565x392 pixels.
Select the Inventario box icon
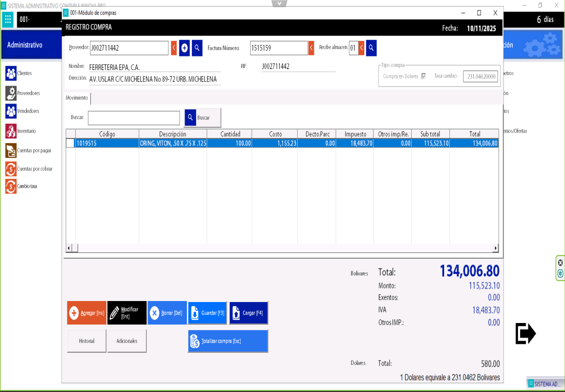(10, 131)
